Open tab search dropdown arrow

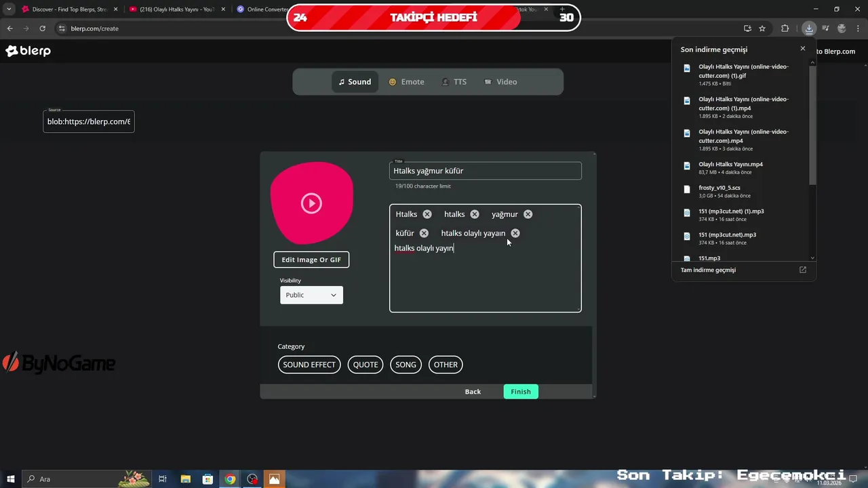(x=9, y=9)
